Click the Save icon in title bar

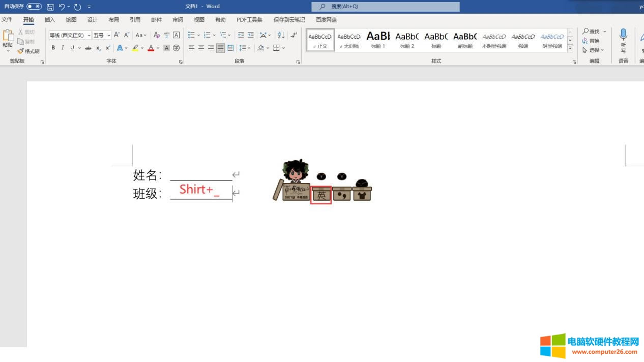click(x=50, y=7)
